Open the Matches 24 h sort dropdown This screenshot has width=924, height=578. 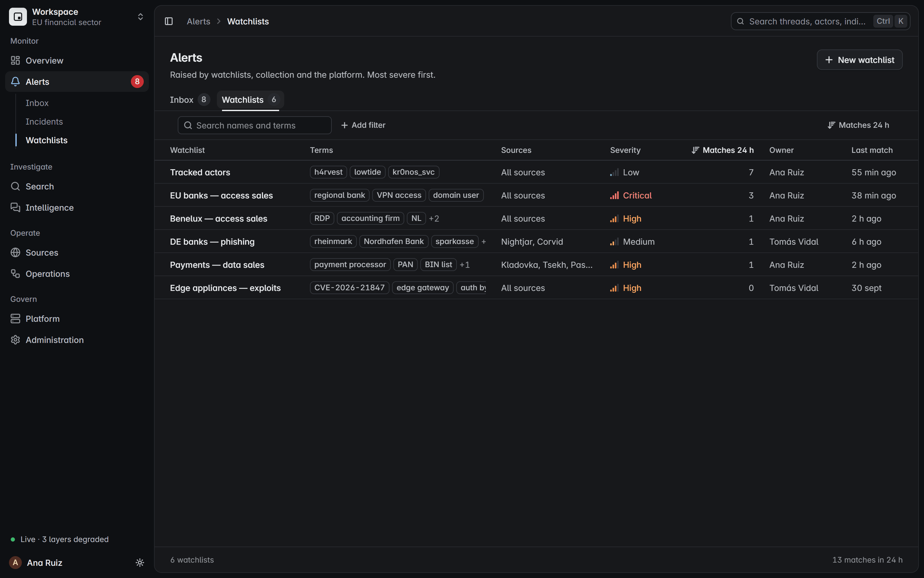858,125
